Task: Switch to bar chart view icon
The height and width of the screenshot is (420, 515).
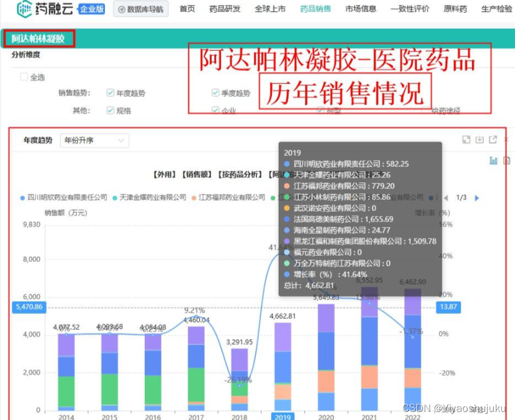Action: [x=494, y=161]
